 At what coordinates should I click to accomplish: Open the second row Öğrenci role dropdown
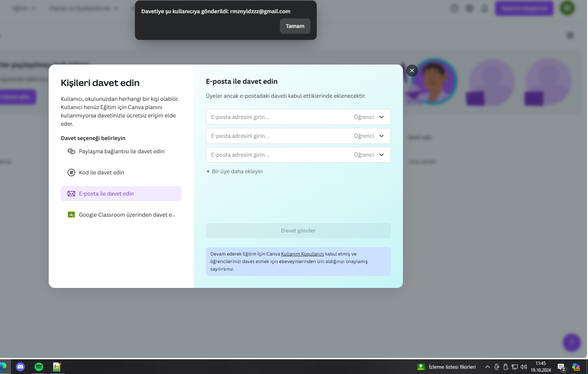[369, 136]
